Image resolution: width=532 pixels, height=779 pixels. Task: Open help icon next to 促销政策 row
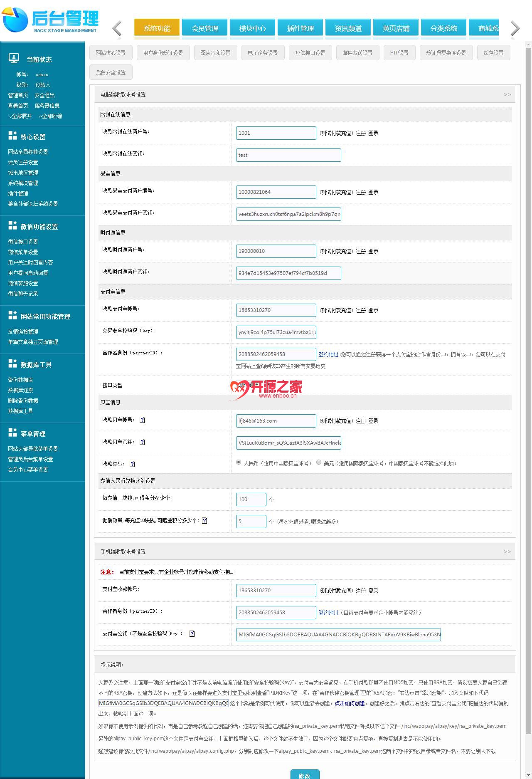click(x=204, y=521)
